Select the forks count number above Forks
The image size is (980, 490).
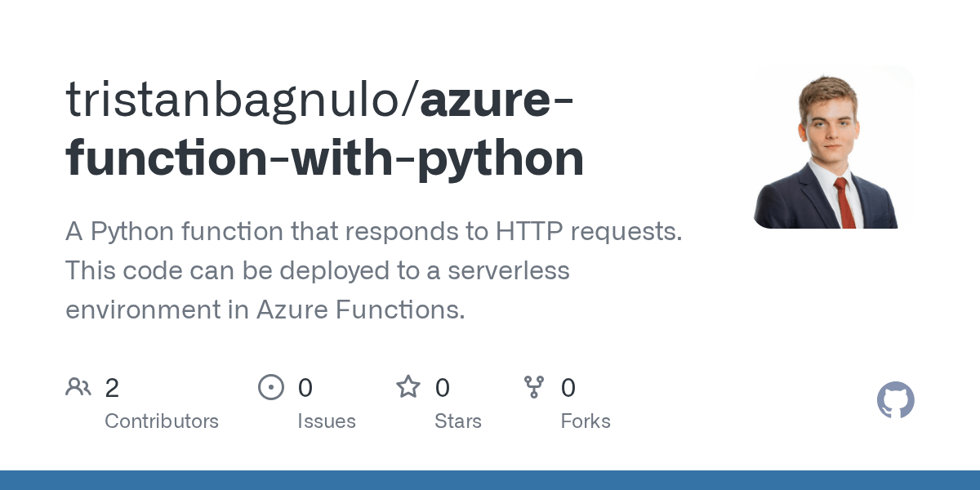568,388
